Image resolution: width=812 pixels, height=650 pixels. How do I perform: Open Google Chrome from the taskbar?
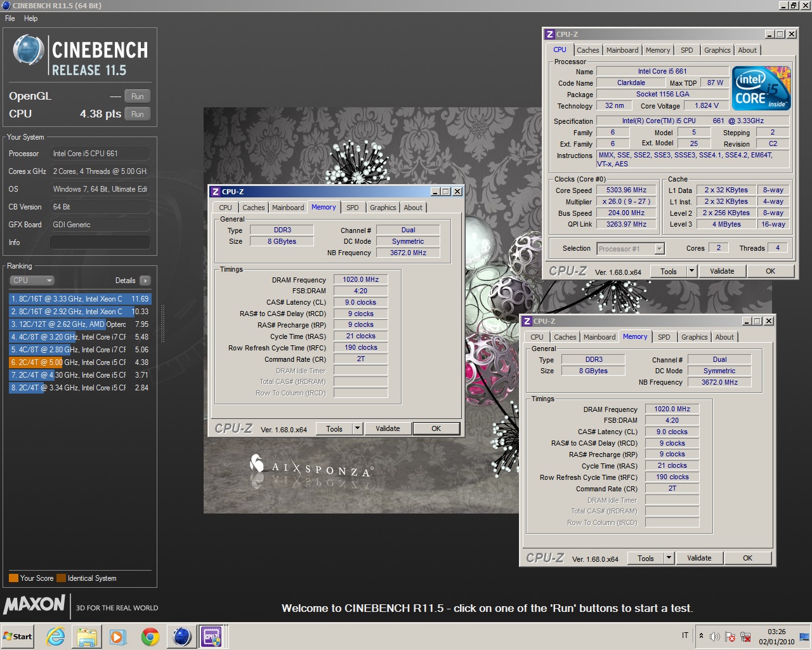pyautogui.click(x=150, y=637)
